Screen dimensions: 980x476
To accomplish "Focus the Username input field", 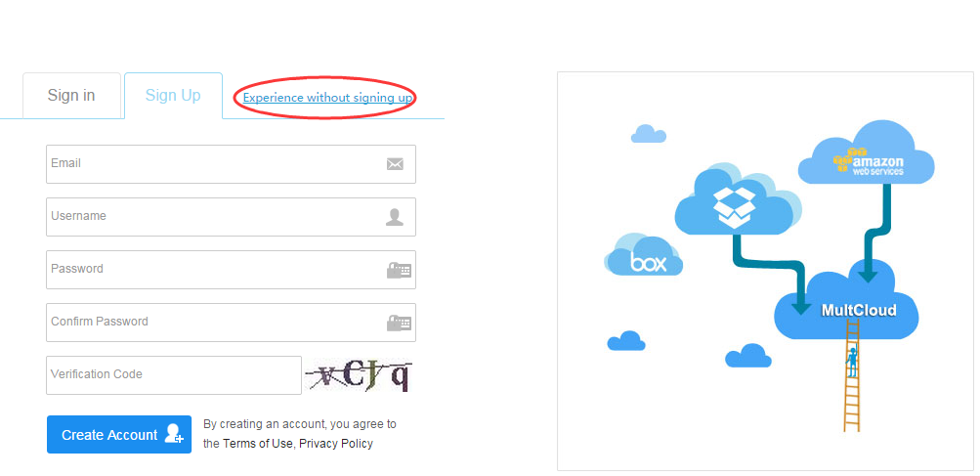I will point(231,216).
